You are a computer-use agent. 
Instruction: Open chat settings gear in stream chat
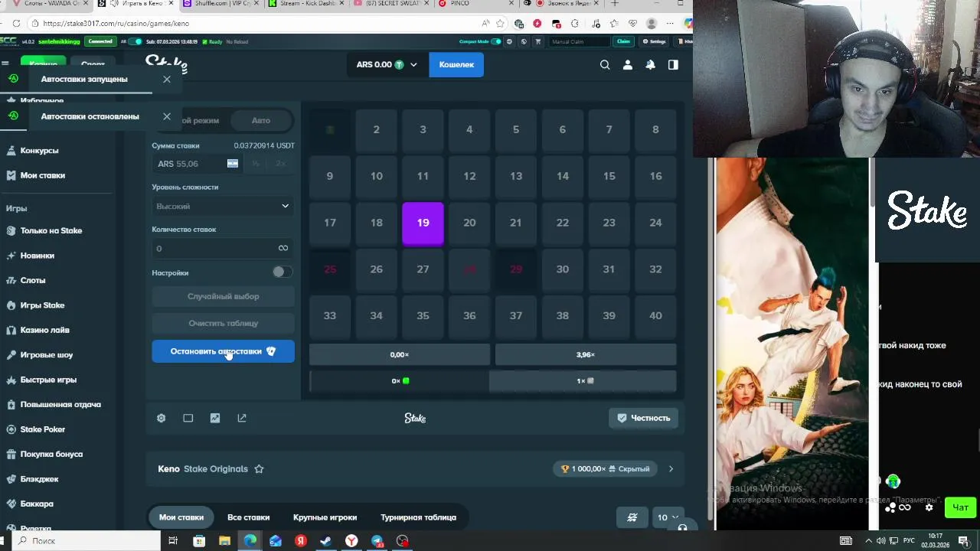[929, 507]
